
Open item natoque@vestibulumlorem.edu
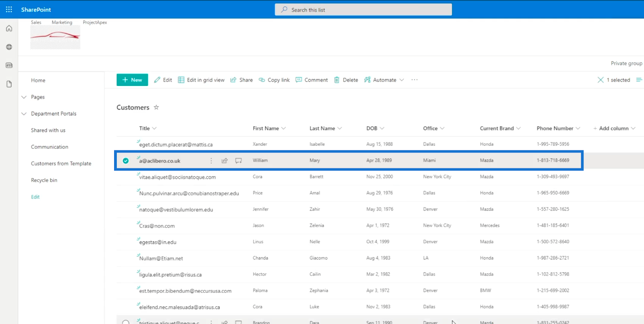(x=176, y=210)
